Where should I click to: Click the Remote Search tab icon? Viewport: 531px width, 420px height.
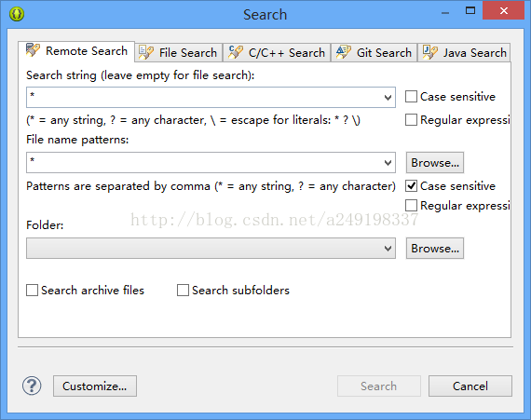(x=33, y=50)
